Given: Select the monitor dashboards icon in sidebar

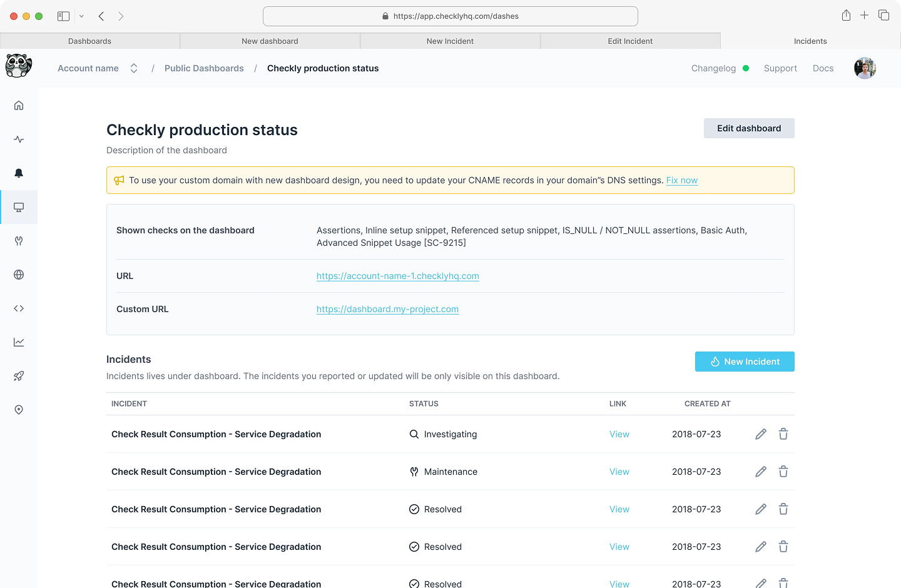Looking at the screenshot, I should [19, 207].
